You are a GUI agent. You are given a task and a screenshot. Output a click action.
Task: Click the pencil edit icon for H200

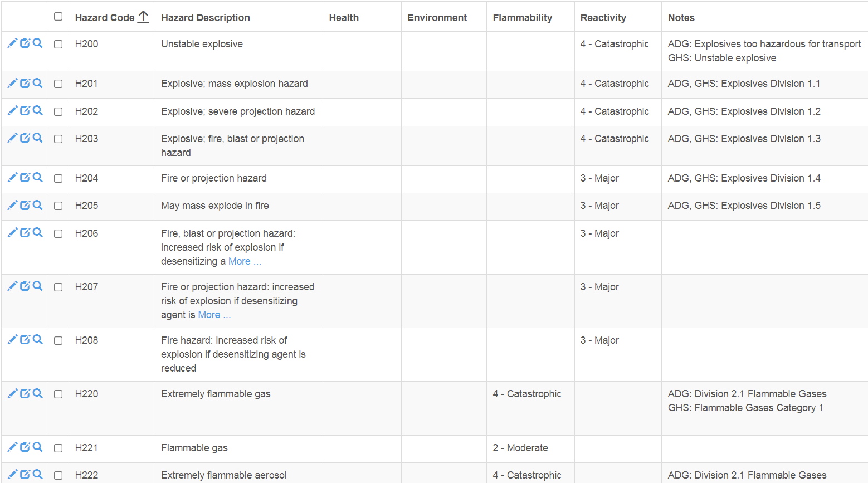[x=12, y=43]
